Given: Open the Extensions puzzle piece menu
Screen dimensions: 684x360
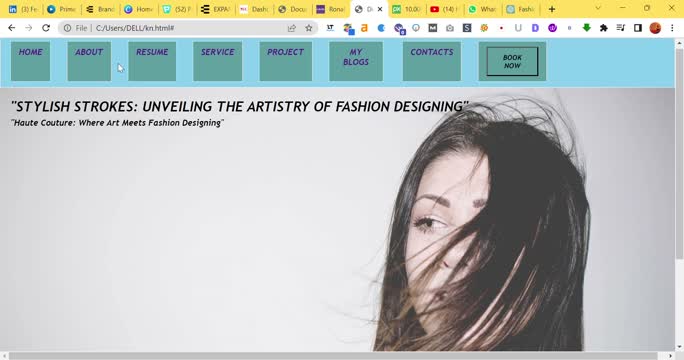Looking at the screenshot, I should [604, 28].
